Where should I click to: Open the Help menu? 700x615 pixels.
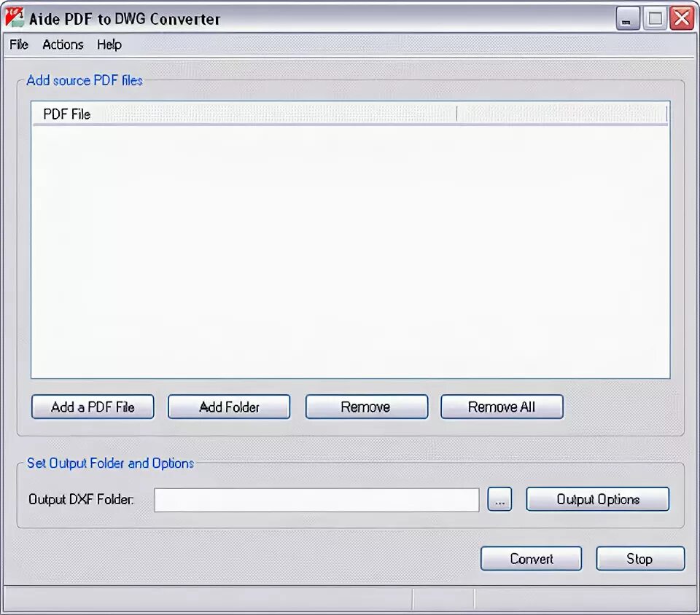coord(109,44)
